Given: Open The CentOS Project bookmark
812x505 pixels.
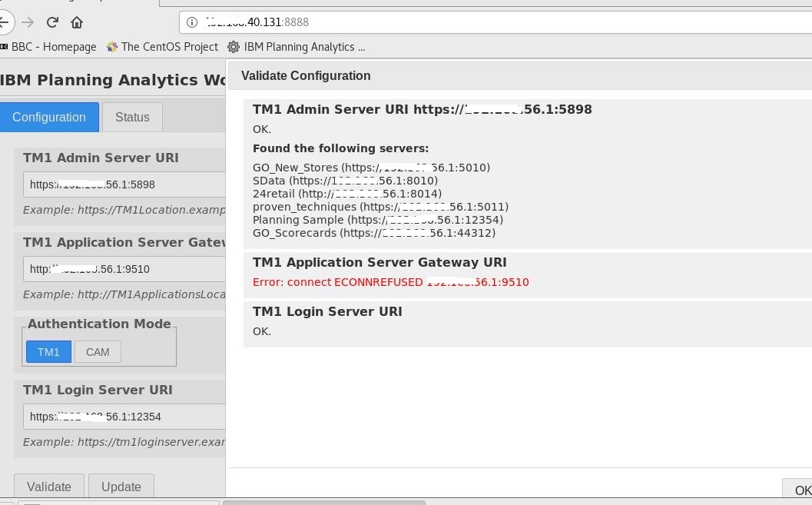Looking at the screenshot, I should [x=162, y=47].
